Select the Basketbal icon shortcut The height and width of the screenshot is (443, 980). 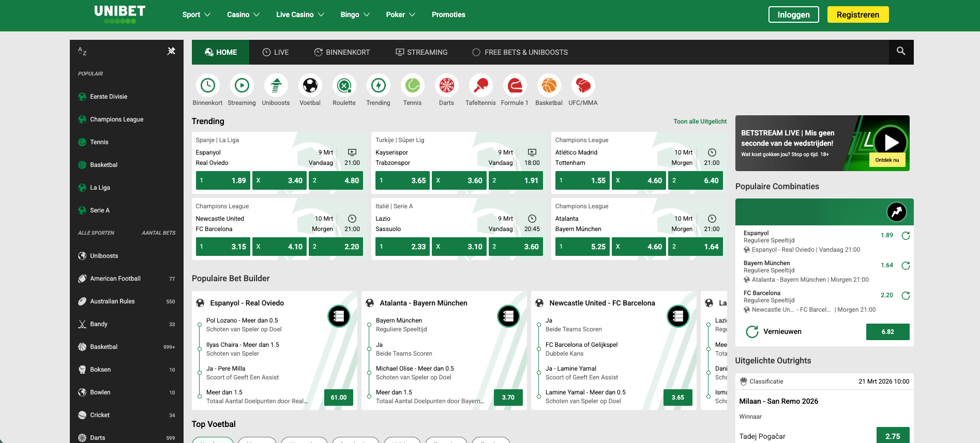549,85
